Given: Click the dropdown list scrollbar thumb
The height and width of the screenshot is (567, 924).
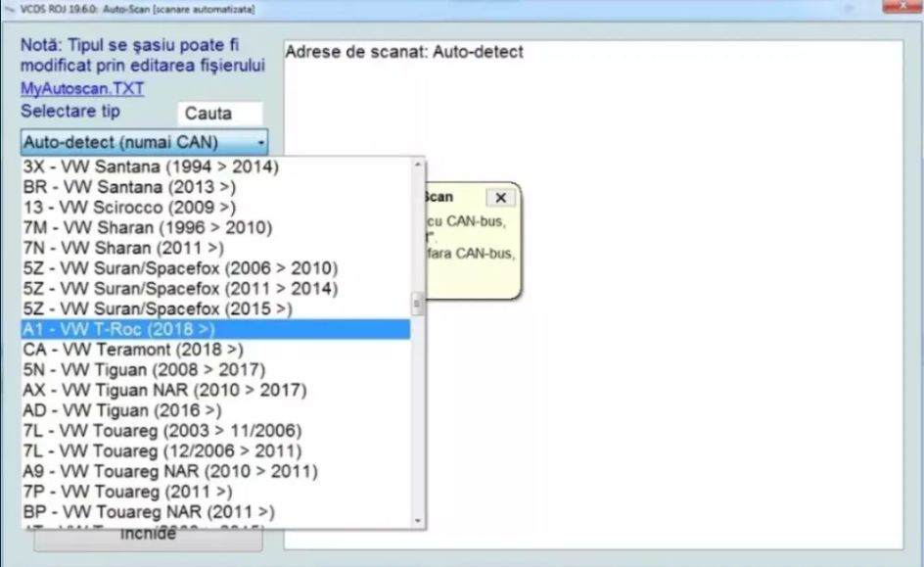Looking at the screenshot, I should tap(418, 304).
